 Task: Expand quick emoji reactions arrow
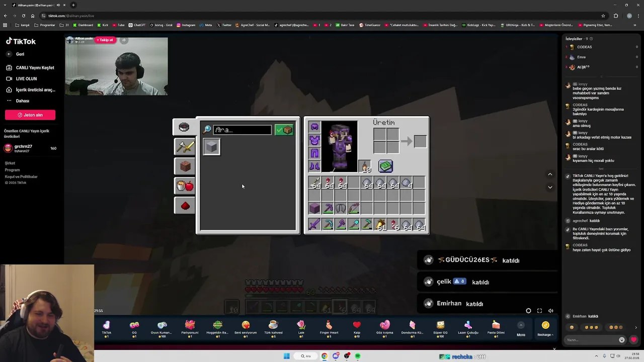click(636, 327)
